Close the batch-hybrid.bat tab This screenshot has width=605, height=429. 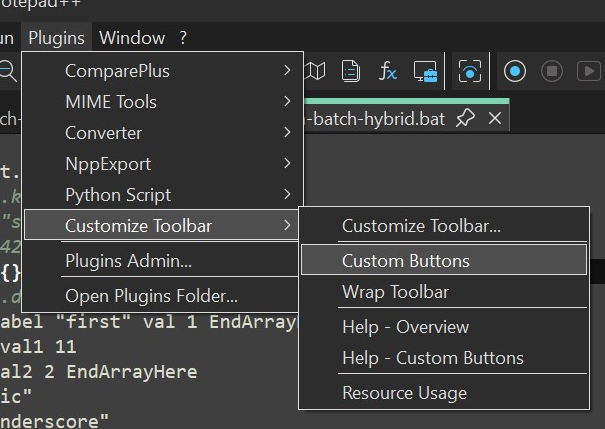tap(494, 118)
